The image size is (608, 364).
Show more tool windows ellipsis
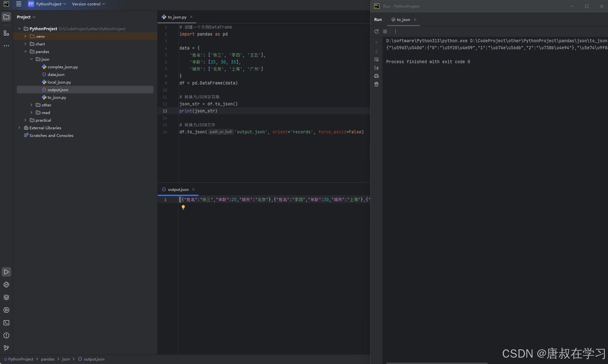(6, 46)
